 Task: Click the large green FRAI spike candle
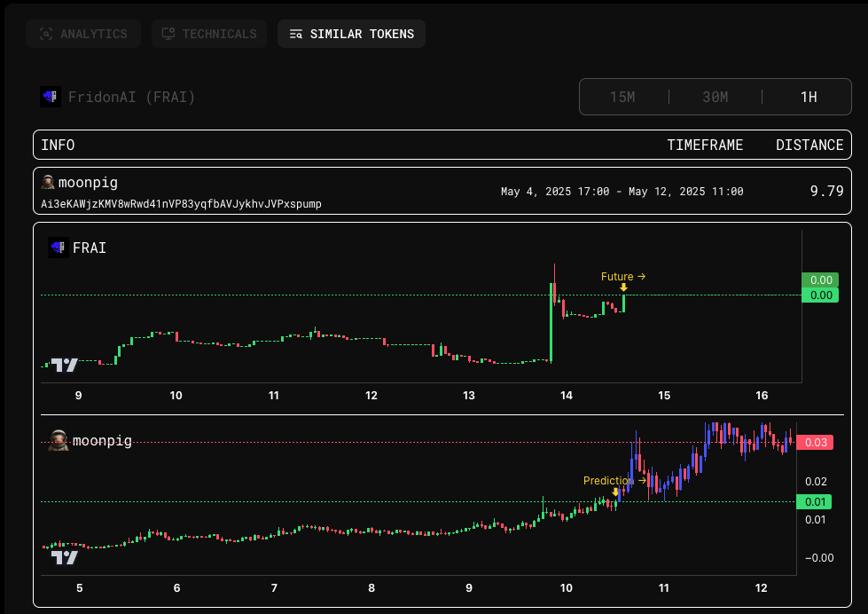pyautogui.click(x=551, y=322)
